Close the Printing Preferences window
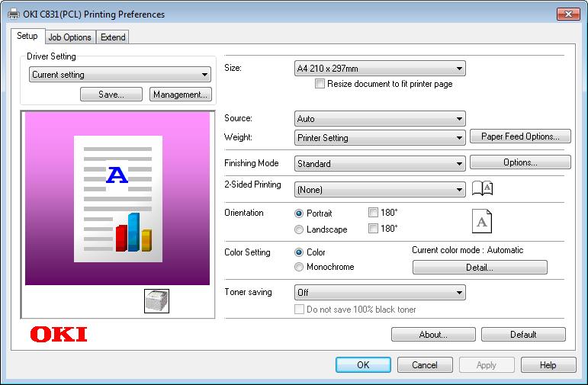 click(568, 14)
